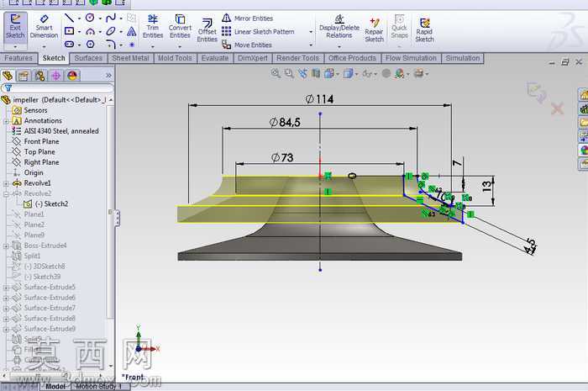Screen dimensions: 588x391
Task: Select the Centerpoint Arc tool
Action: point(90,31)
